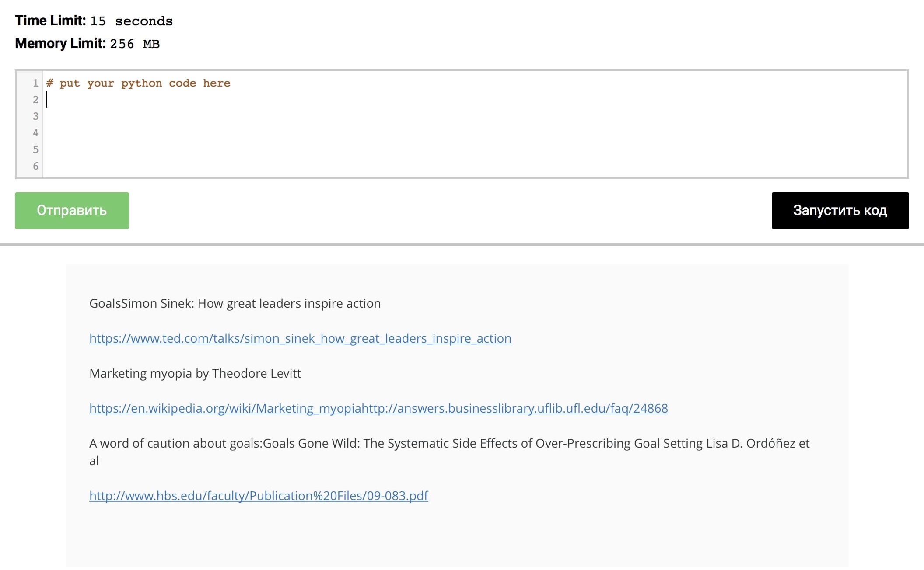924x570 pixels.
Task: Click the 256 MB memory value
Action: pyautogui.click(x=135, y=44)
